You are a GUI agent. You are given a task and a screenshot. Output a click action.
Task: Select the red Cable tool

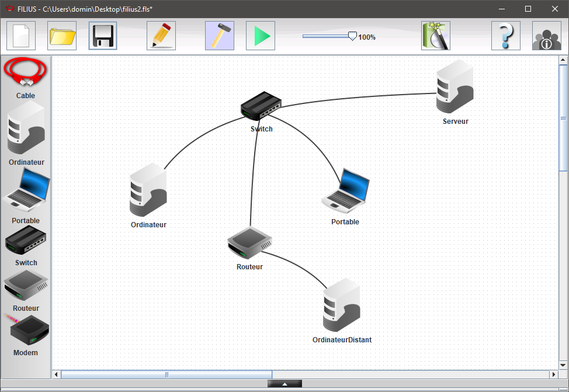(25, 72)
